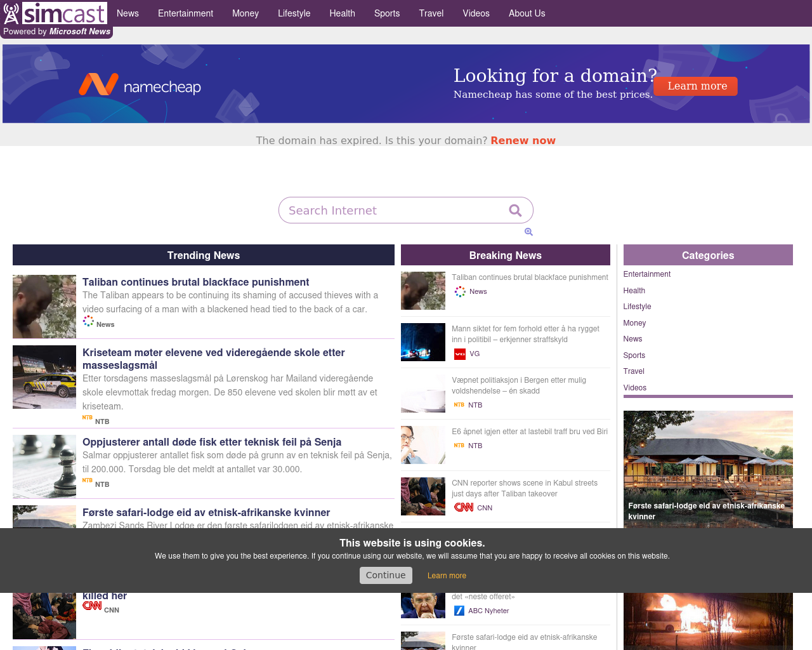Click Learn more link in cookie notice
812x650 pixels.
click(447, 576)
